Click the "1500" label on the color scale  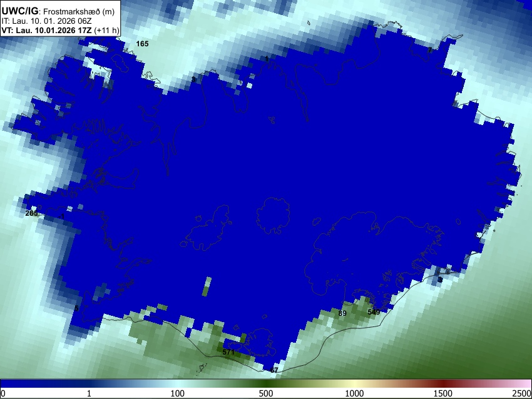pyautogui.click(x=443, y=393)
